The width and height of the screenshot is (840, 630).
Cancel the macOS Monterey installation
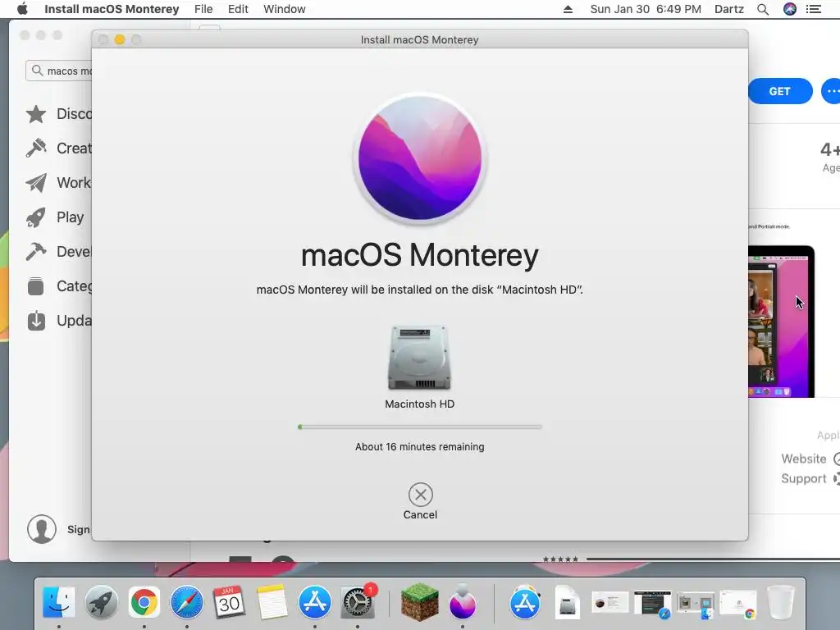(x=421, y=495)
